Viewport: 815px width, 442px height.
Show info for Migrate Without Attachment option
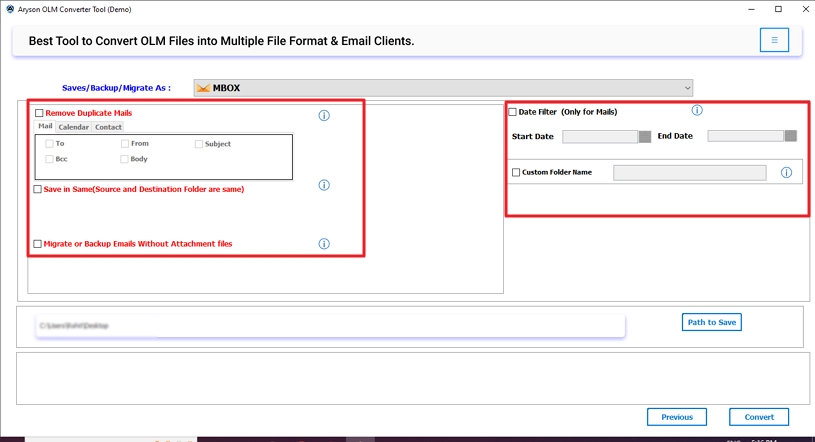[324, 244]
